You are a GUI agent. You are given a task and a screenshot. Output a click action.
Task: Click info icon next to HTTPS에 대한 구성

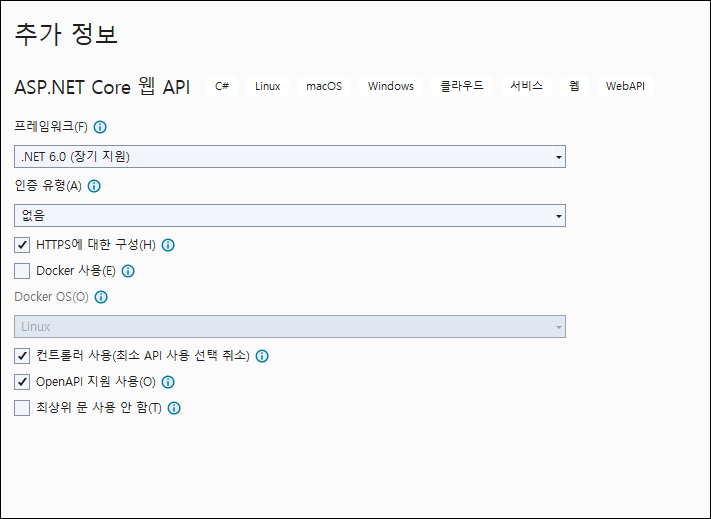[168, 245]
